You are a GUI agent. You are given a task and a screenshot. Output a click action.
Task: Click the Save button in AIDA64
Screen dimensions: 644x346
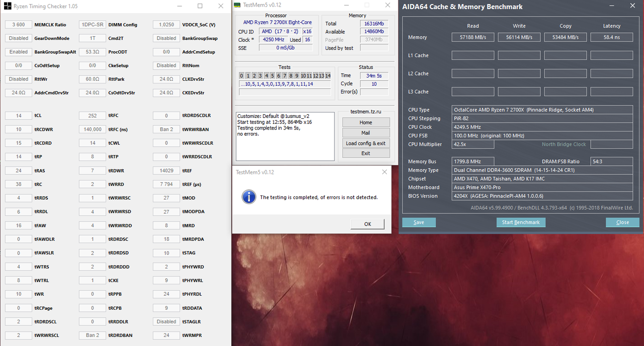[x=419, y=222]
